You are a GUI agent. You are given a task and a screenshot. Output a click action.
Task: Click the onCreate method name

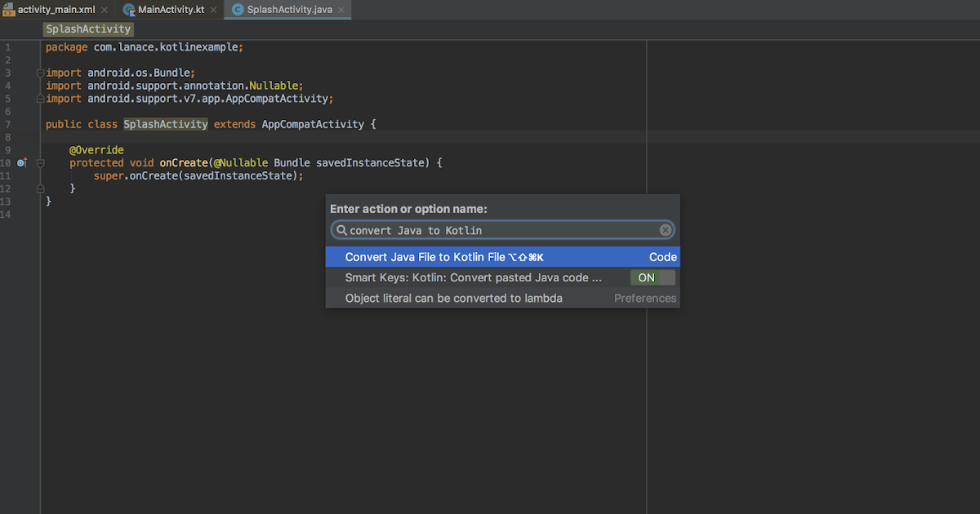click(184, 163)
